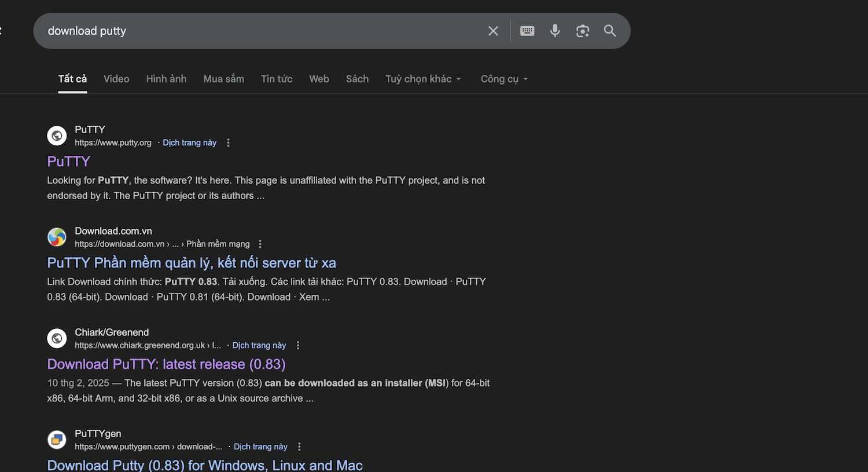Screen dimensions: 868x472
Task: Open the Tin tức tab
Action: point(277,79)
